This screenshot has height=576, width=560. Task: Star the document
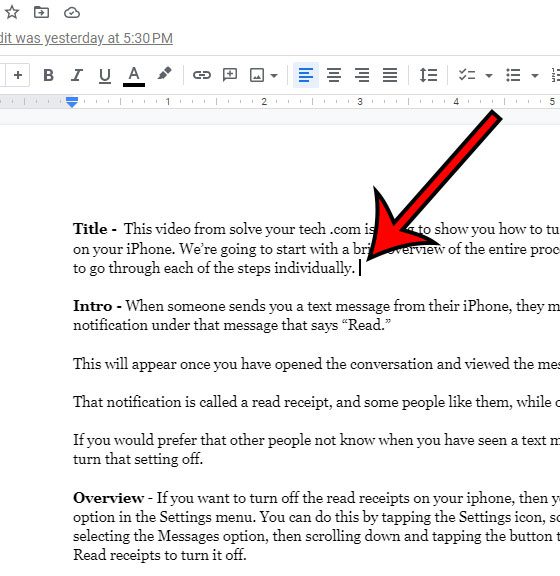(x=12, y=12)
